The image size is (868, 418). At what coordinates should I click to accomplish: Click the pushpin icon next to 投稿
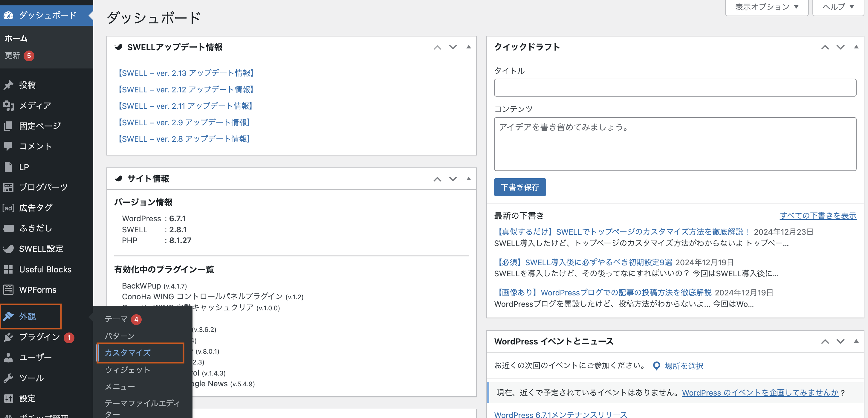[8, 85]
